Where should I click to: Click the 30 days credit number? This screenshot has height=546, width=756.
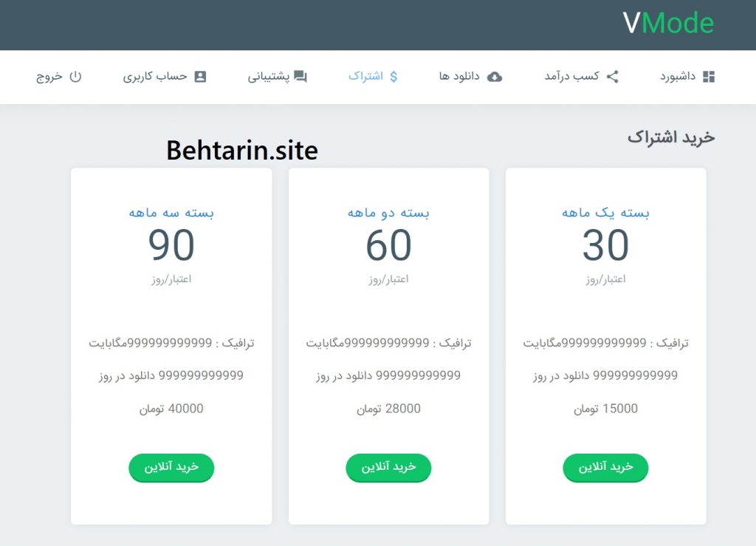pyautogui.click(x=605, y=245)
